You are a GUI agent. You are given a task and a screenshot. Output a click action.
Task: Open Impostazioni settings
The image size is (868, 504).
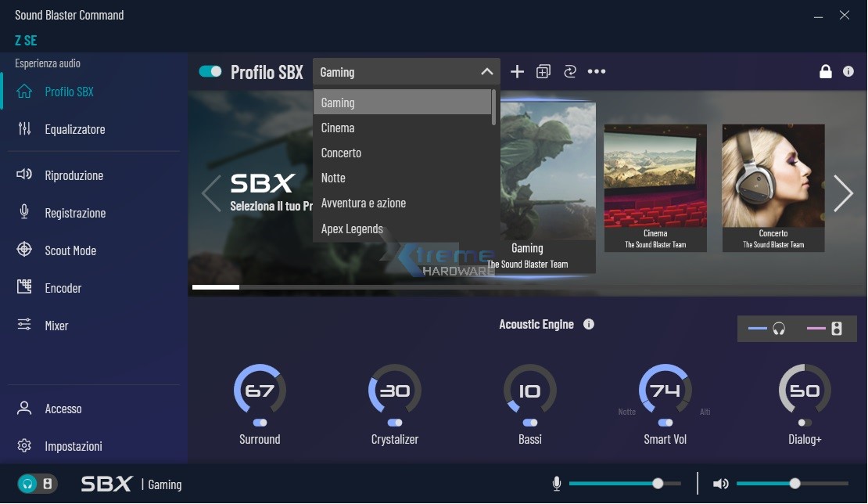(x=74, y=446)
